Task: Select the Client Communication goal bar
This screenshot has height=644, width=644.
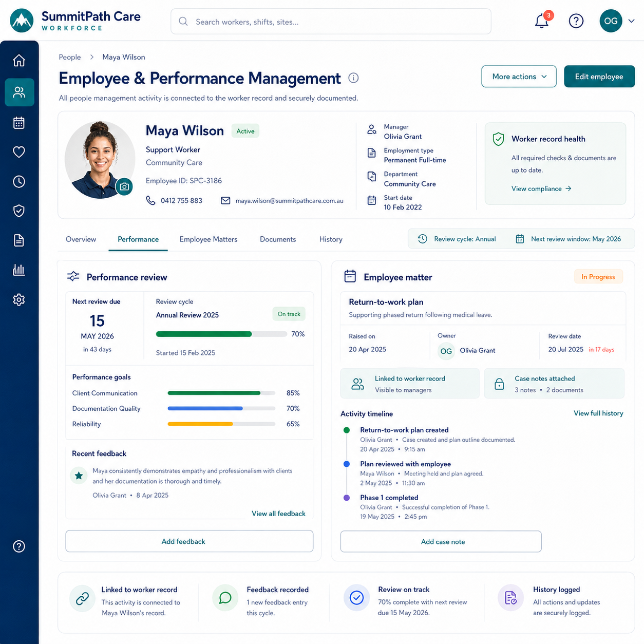Action: (x=221, y=393)
